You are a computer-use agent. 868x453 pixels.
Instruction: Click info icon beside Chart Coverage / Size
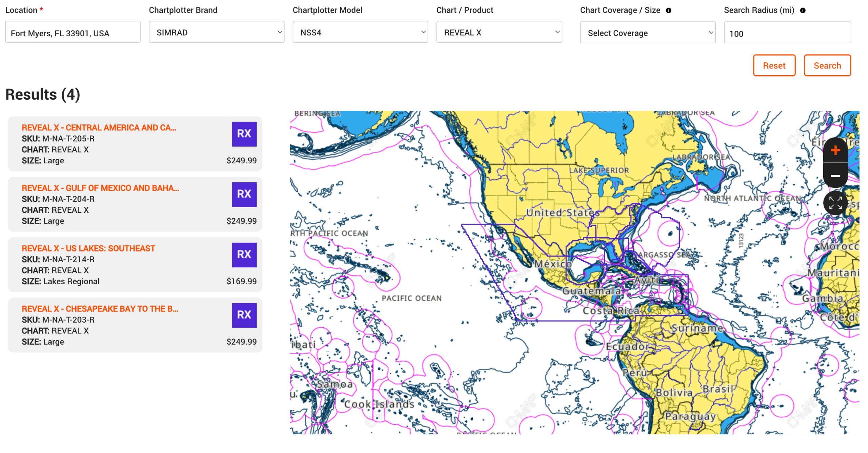(668, 11)
